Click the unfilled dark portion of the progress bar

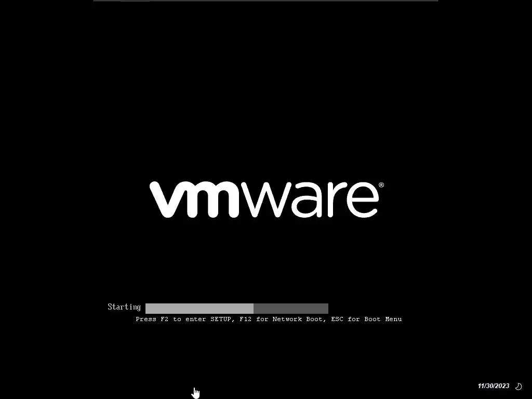pos(291,309)
